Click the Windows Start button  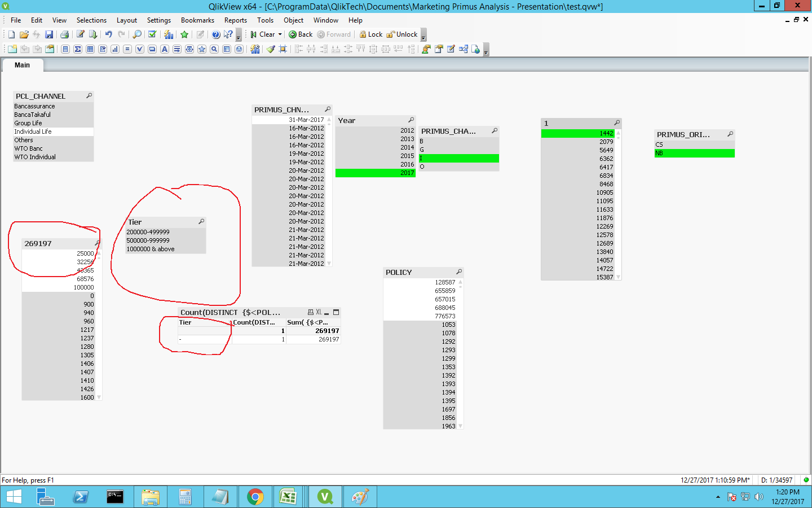(14, 497)
